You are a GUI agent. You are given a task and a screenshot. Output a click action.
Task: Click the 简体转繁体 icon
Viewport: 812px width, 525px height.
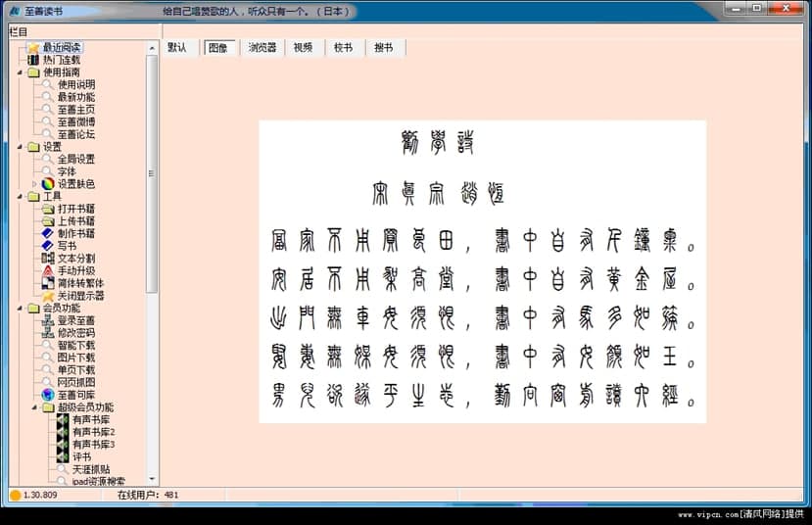(48, 283)
